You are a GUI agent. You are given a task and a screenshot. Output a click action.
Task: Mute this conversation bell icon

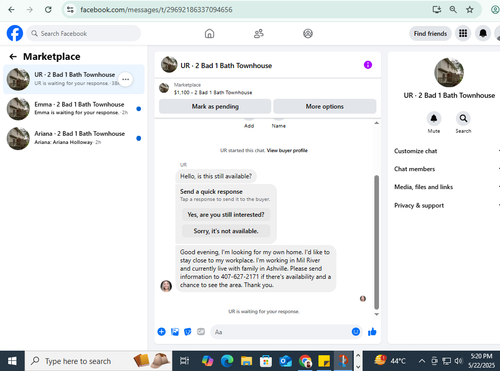pyautogui.click(x=434, y=118)
